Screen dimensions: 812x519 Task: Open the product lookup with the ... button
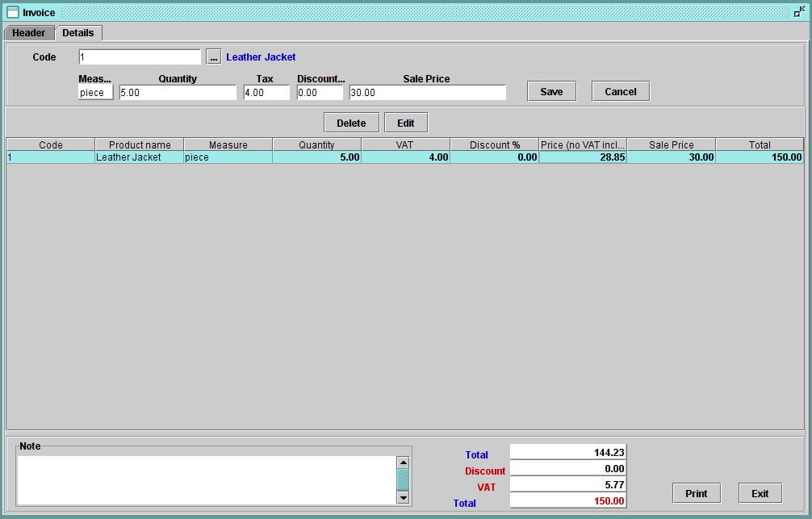[x=213, y=57]
